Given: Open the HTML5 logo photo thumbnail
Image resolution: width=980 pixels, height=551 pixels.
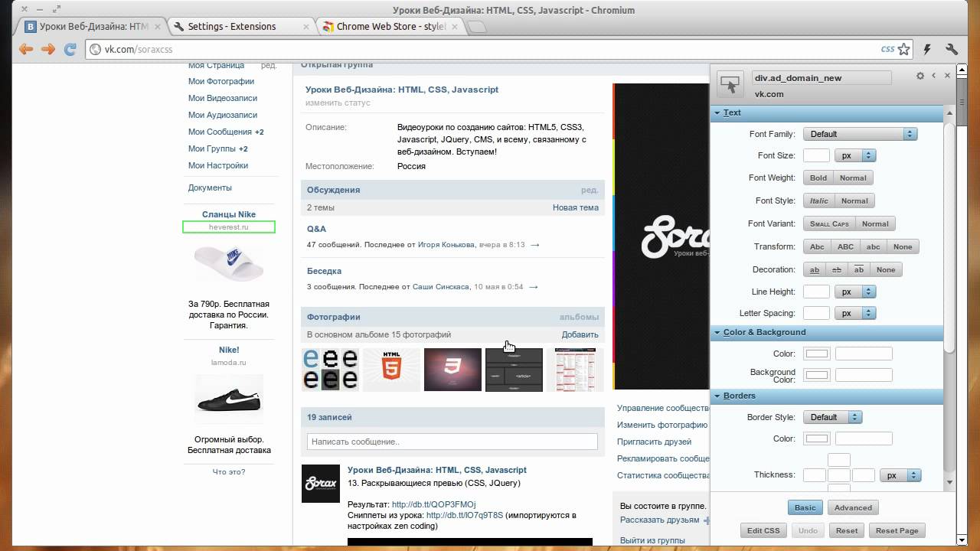Looking at the screenshot, I should [391, 370].
